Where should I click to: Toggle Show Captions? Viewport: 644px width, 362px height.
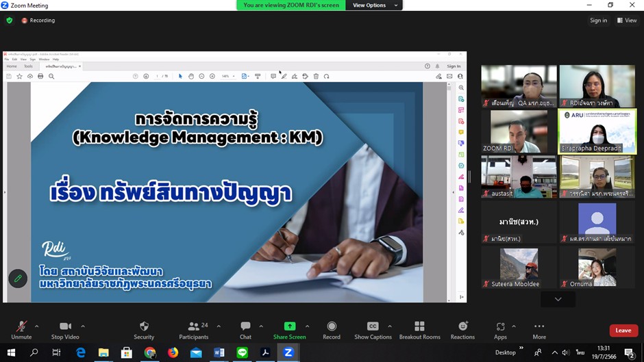pyautogui.click(x=373, y=331)
